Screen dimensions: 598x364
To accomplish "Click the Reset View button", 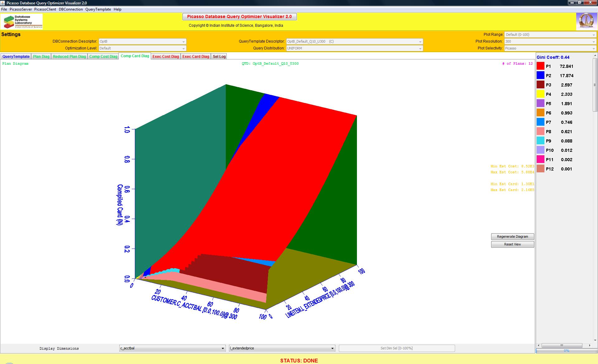I will coord(512,244).
